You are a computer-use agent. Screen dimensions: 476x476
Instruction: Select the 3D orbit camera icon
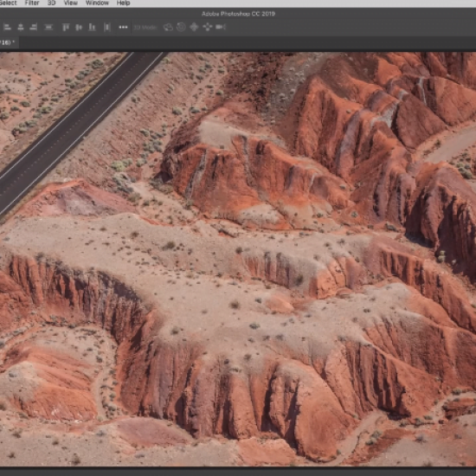coord(168,28)
